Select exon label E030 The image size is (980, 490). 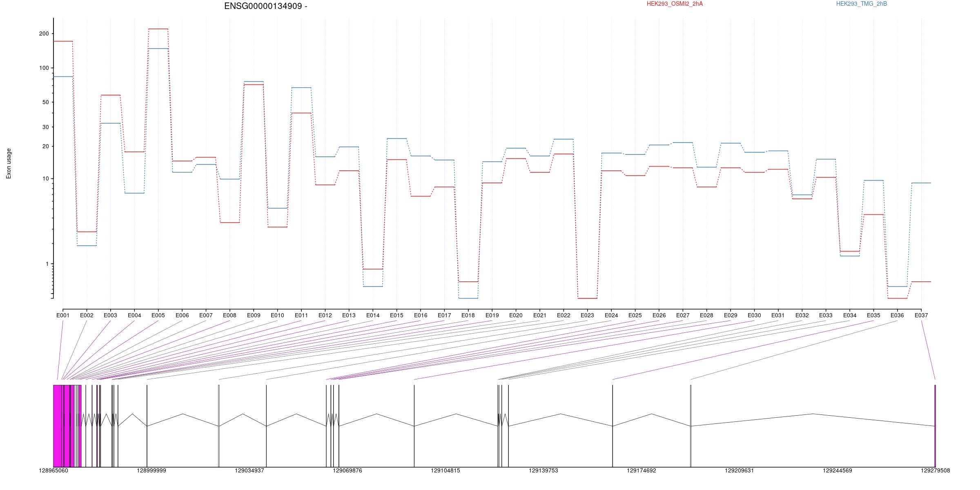754,315
